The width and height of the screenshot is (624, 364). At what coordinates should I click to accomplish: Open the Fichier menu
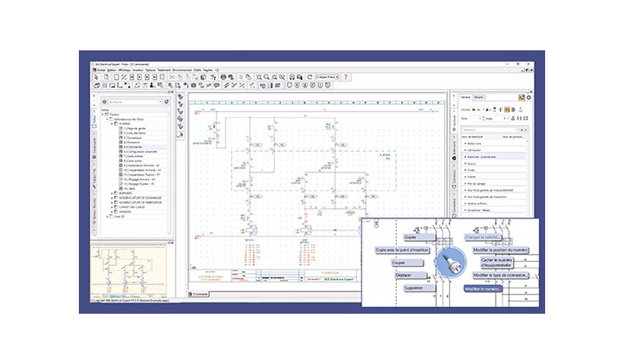(x=101, y=70)
